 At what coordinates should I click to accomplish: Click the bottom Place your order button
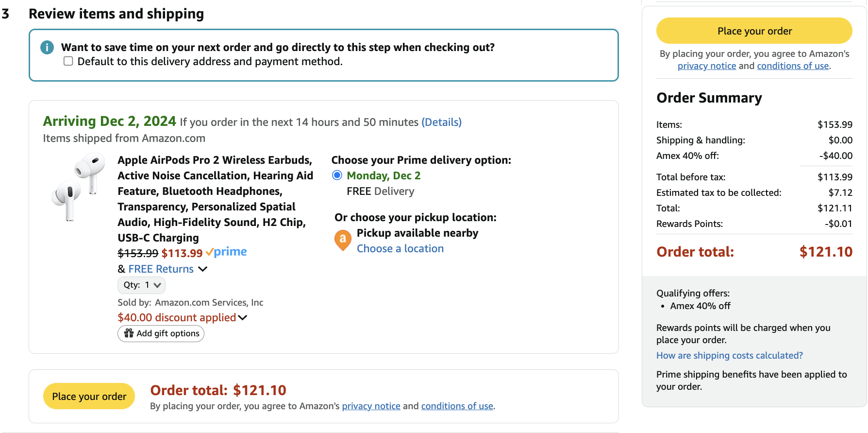pyautogui.click(x=89, y=397)
